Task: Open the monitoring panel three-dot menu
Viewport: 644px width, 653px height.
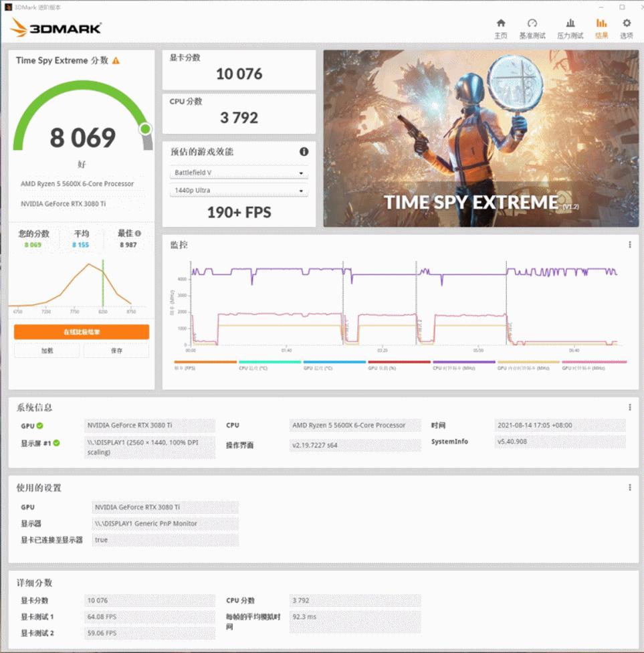Action: [x=630, y=245]
